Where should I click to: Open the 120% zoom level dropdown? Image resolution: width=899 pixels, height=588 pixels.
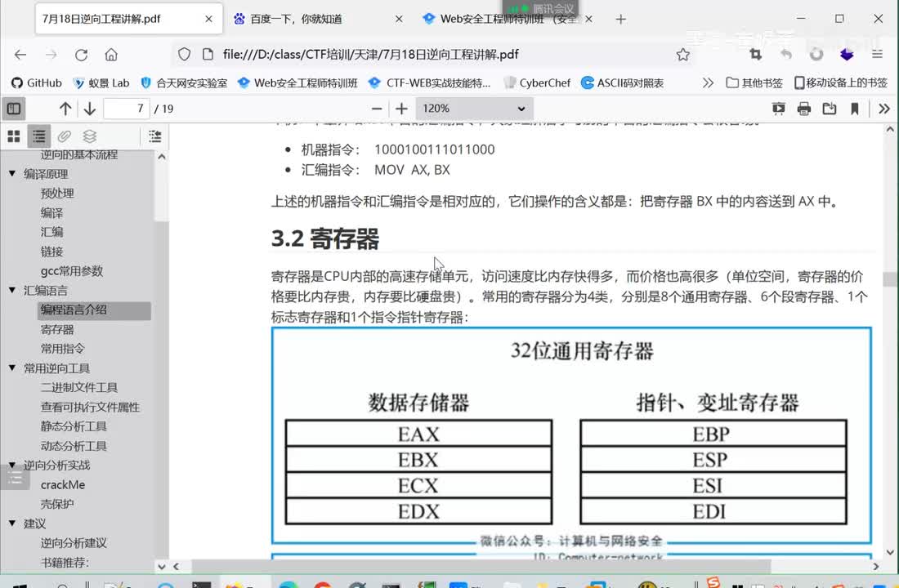[x=475, y=109]
